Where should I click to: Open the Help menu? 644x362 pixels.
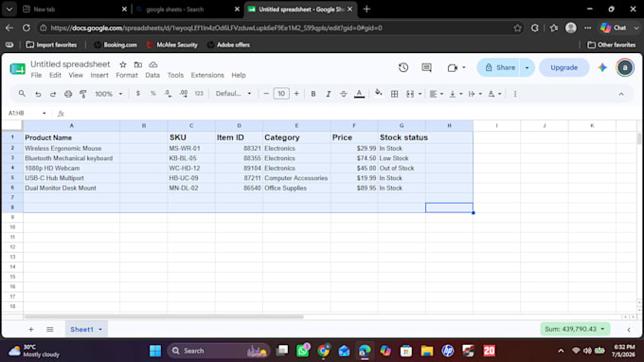pos(239,75)
